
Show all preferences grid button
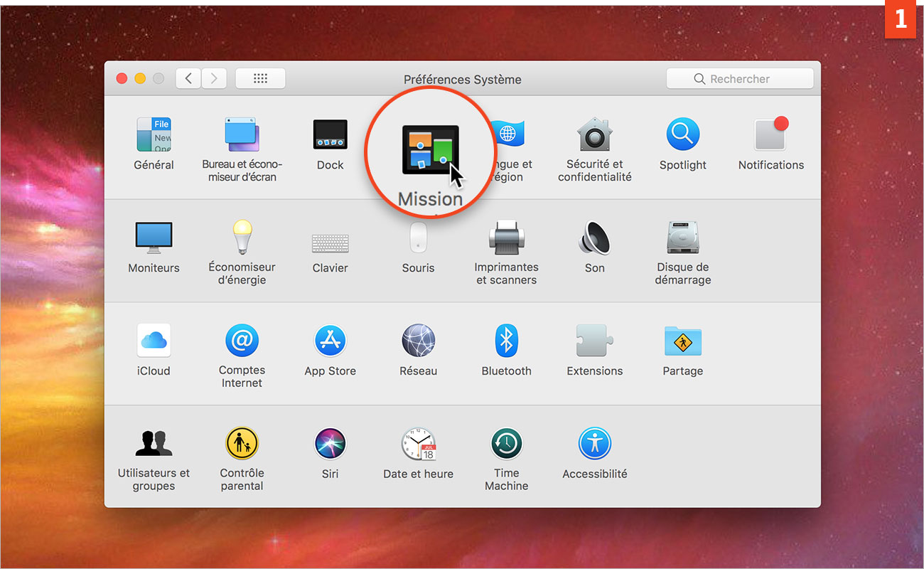(260, 78)
